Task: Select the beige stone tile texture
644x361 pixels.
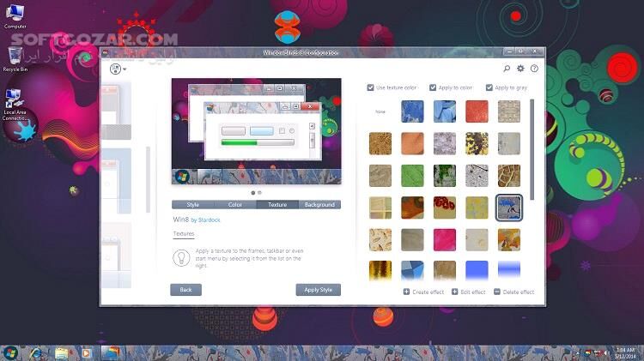Action: point(509,111)
